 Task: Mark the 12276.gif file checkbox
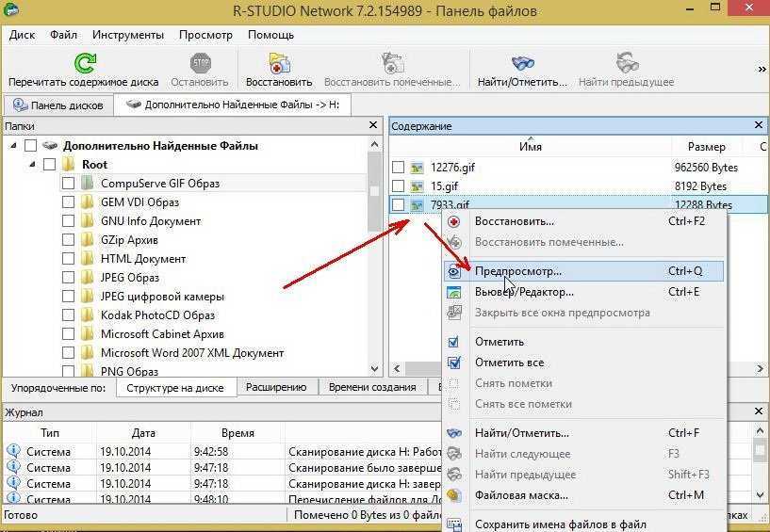point(399,168)
